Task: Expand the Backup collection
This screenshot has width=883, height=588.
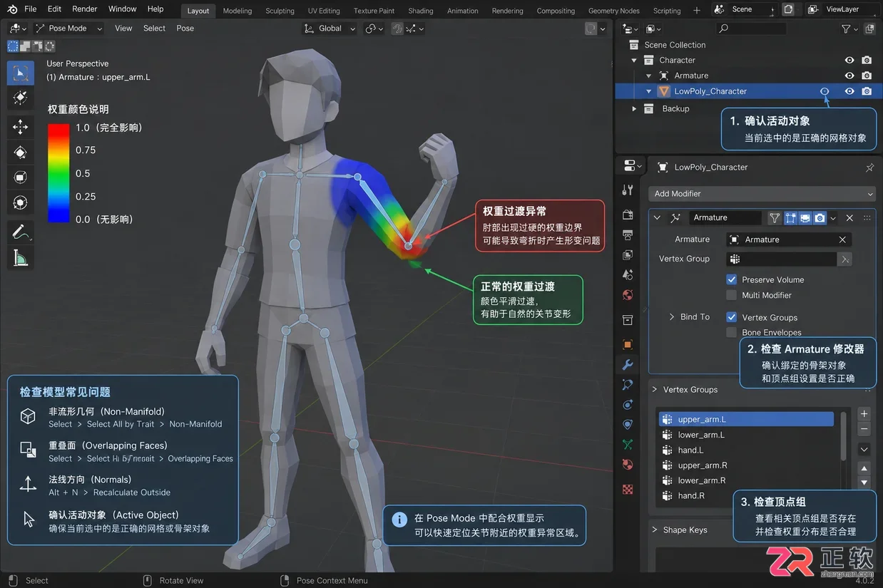Action: [x=634, y=109]
